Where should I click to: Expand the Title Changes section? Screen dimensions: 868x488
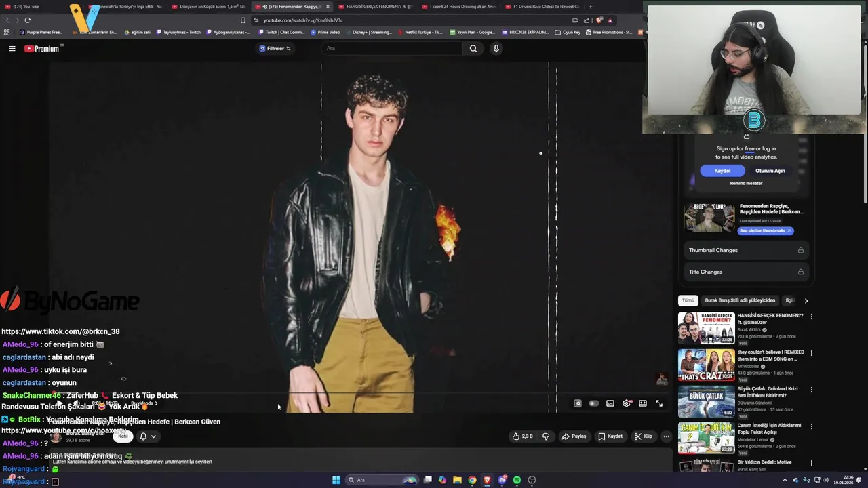point(746,272)
